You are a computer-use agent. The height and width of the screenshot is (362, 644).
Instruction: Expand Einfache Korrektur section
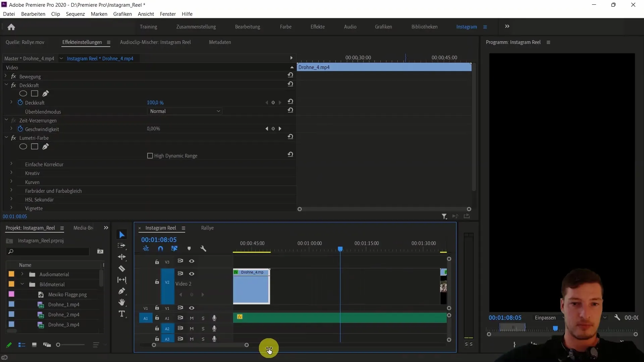(x=11, y=164)
